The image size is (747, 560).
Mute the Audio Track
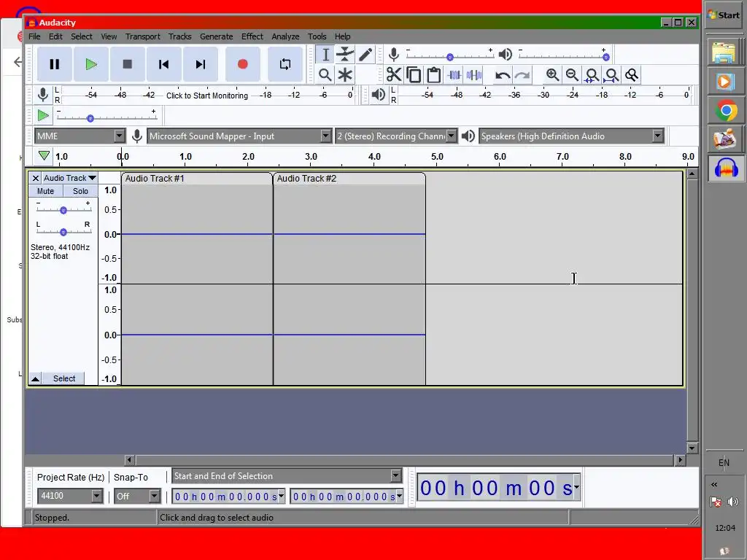coord(46,191)
